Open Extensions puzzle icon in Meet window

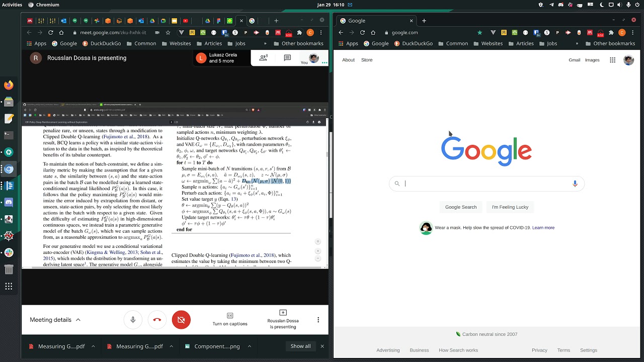coord(299,33)
